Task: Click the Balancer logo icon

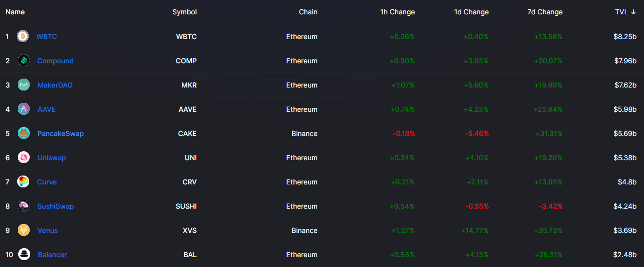Action: pos(24,254)
